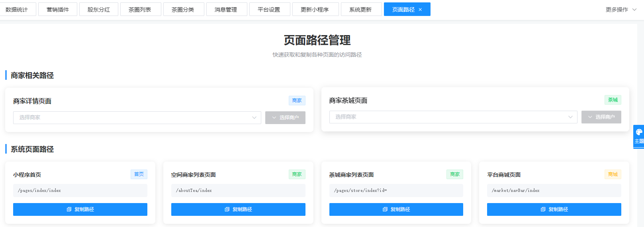
Task: Click 选择商户 button in 商家茶城页面 card
Action: pyautogui.click(x=601, y=117)
